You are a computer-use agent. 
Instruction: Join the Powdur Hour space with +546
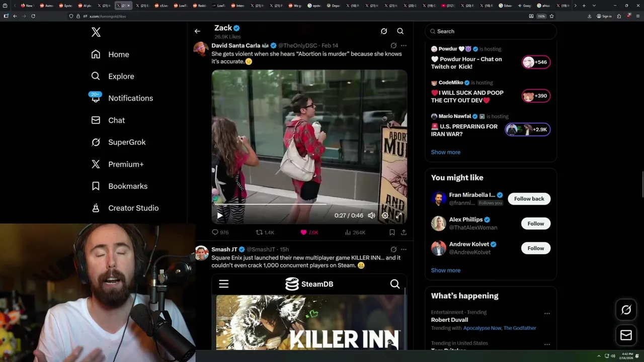click(535, 62)
